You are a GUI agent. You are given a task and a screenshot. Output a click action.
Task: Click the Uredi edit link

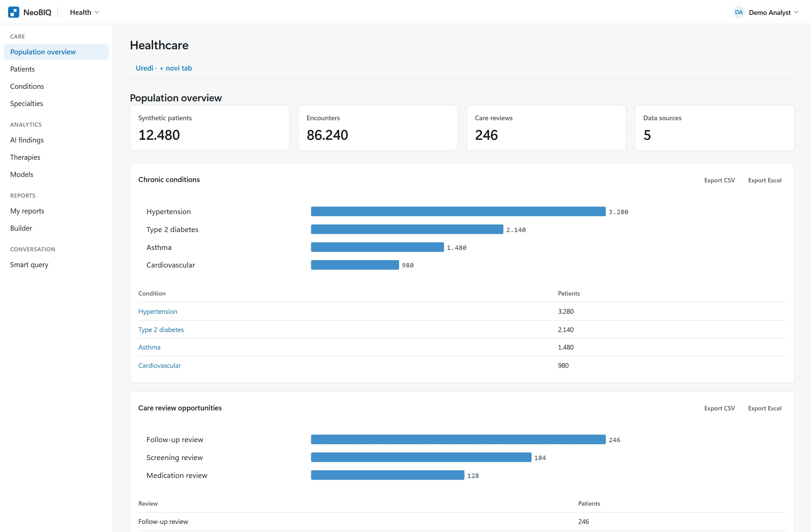pyautogui.click(x=145, y=68)
